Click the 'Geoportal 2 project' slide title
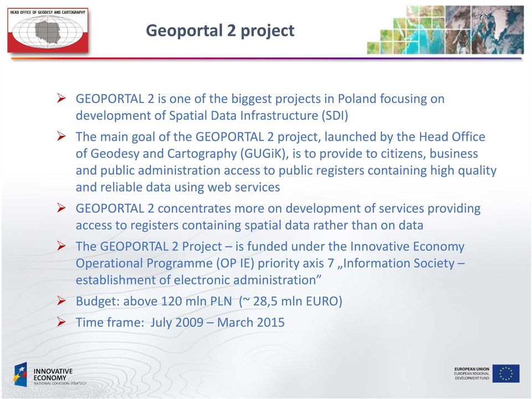The width and height of the screenshot is (532, 399). [220, 30]
